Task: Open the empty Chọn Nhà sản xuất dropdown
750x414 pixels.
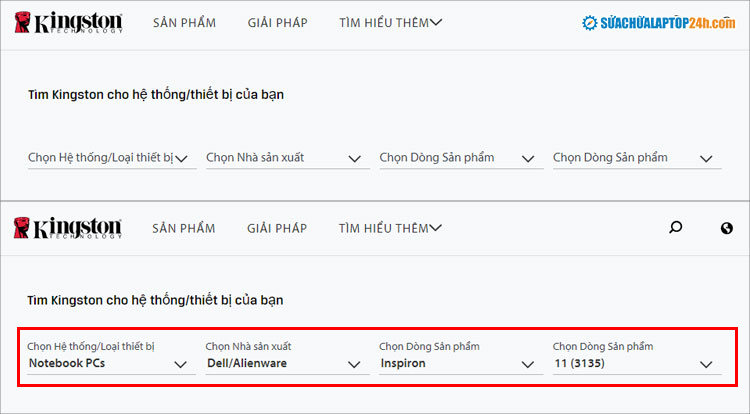Action: coord(287,158)
